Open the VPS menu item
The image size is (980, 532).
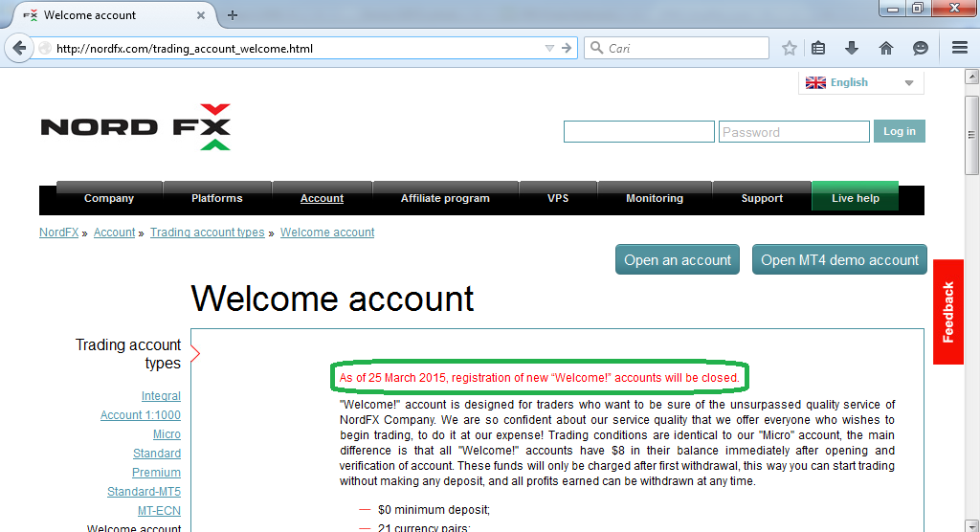click(558, 198)
